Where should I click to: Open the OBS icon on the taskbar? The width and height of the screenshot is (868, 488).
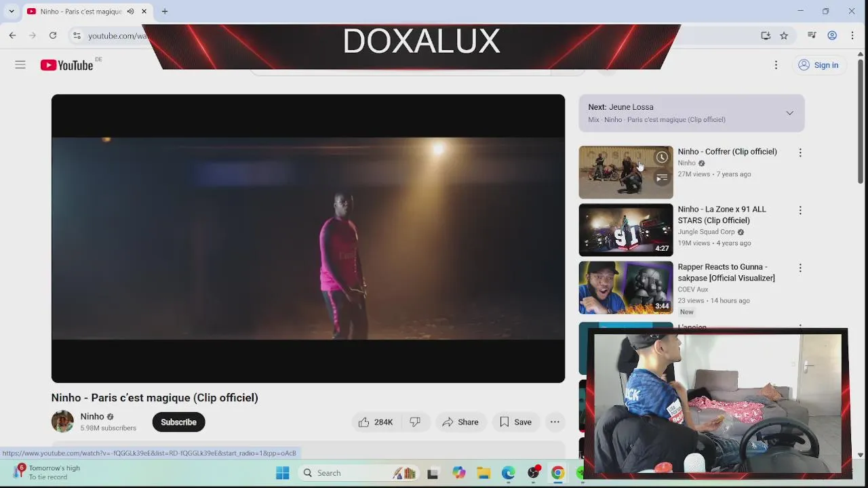click(x=534, y=473)
